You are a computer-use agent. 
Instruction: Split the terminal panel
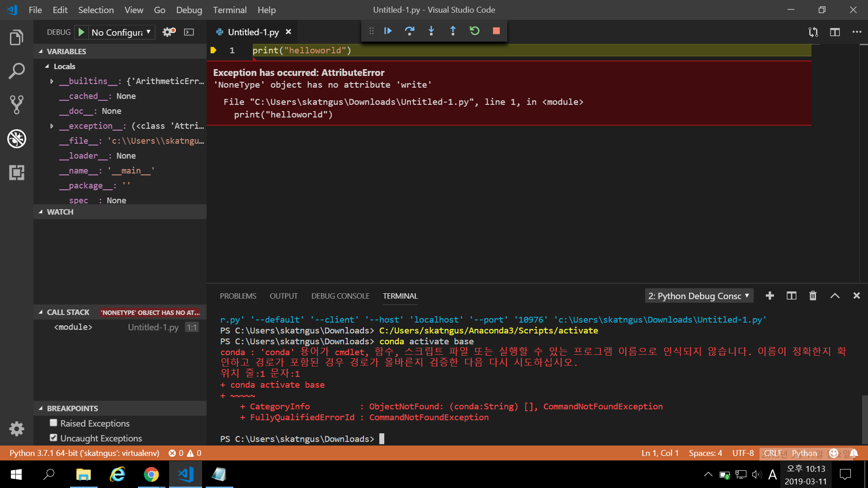pyautogui.click(x=792, y=296)
